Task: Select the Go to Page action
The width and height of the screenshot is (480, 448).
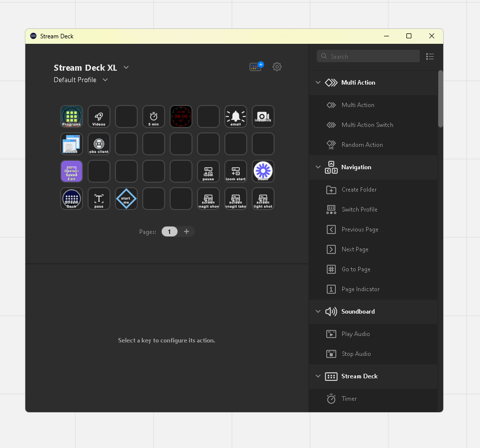Action: point(373,269)
